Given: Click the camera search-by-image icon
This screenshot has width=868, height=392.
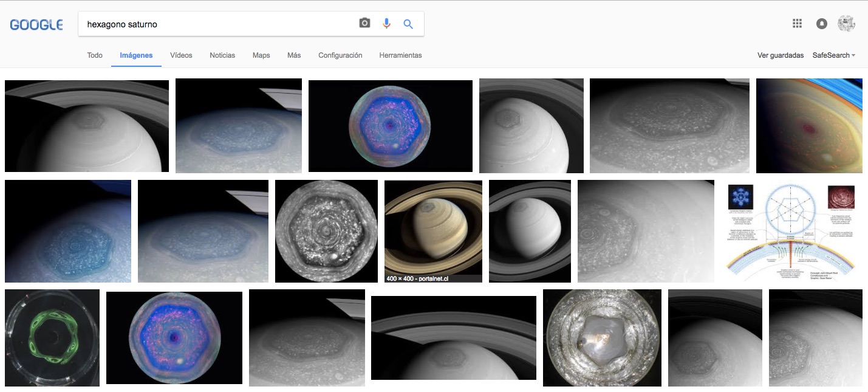Looking at the screenshot, I should coord(364,24).
